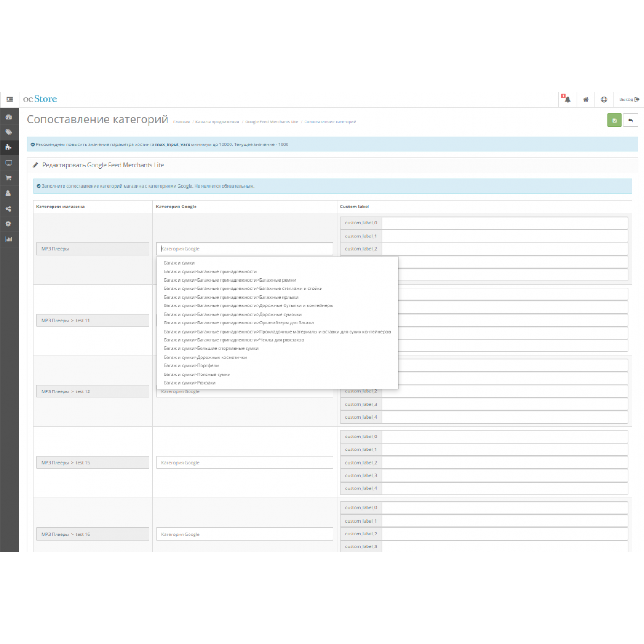Click the green save button
Viewport: 644px width, 644px height.
pos(614,120)
